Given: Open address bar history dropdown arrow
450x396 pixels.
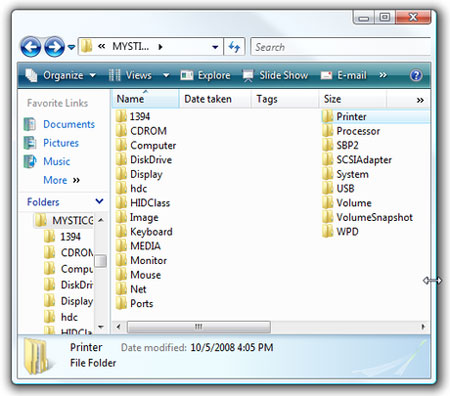Looking at the screenshot, I should (x=215, y=47).
